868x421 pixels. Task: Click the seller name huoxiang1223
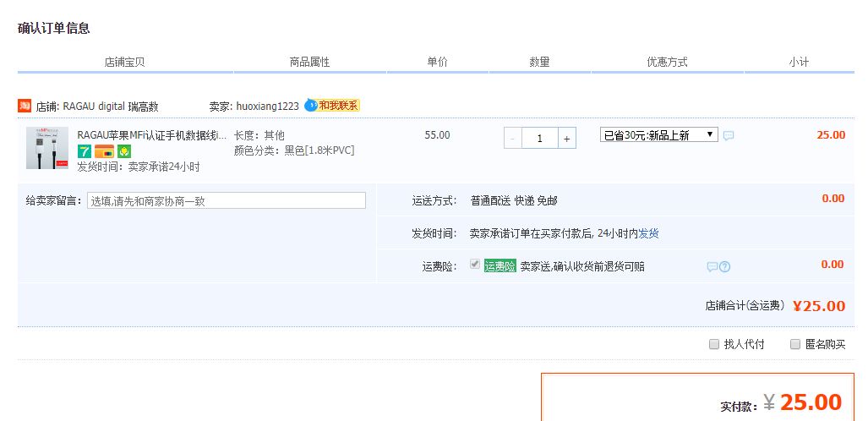coord(267,107)
